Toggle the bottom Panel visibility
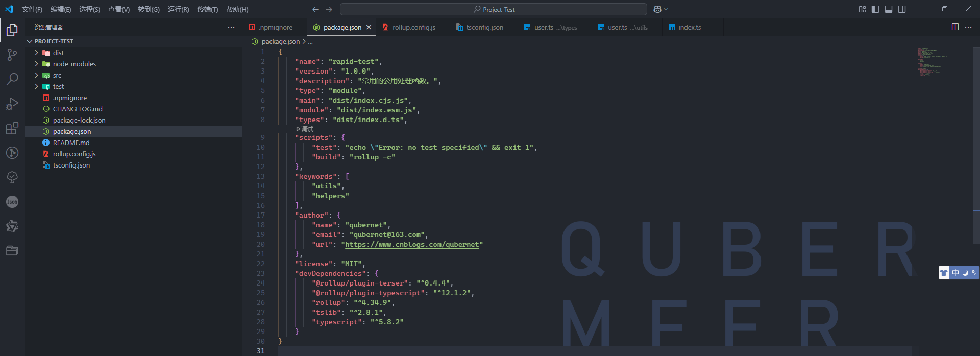Viewport: 980px width, 356px height. 889,9
